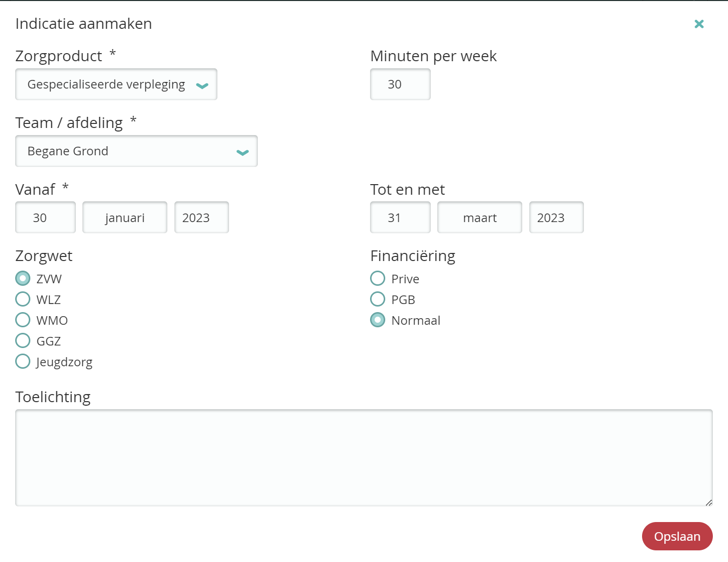Viewport: 728px width, 562px height.
Task: Click the Tot en met year field
Action: [556, 218]
